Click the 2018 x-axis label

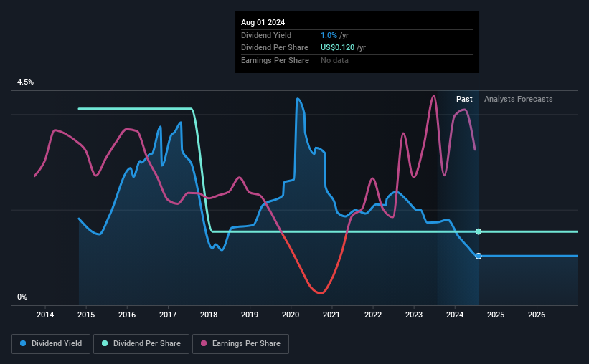pos(209,315)
